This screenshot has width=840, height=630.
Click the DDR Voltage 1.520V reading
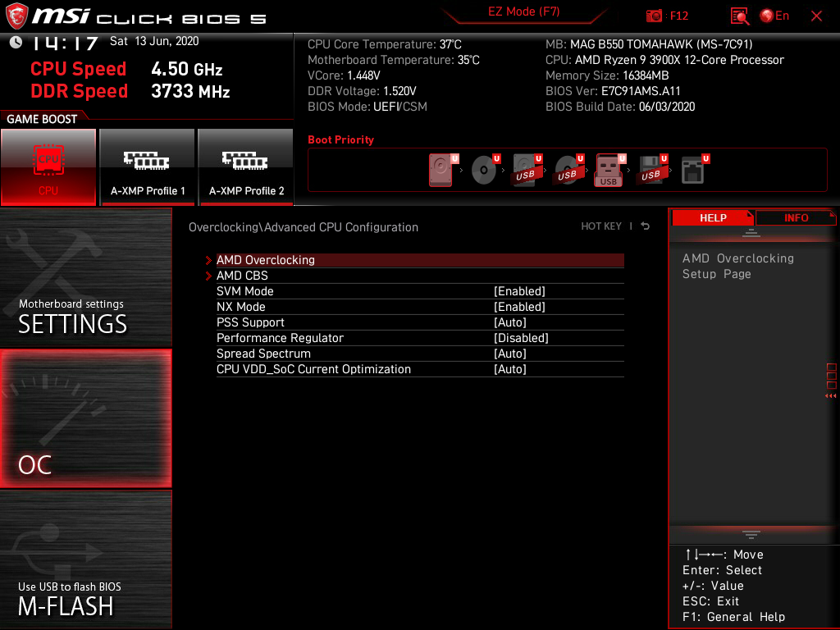click(362, 91)
